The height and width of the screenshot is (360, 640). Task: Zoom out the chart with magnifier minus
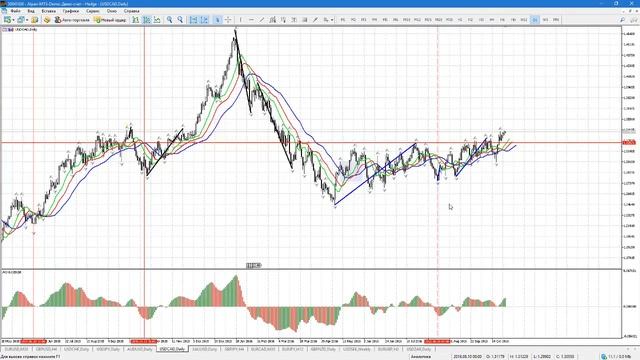click(x=180, y=20)
